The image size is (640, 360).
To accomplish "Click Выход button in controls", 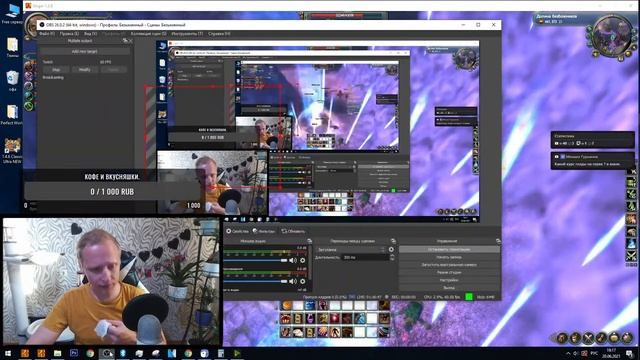I will click(449, 288).
